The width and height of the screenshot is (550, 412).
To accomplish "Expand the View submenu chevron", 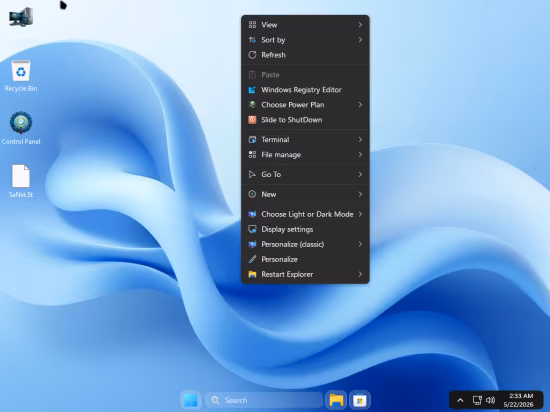I will point(360,25).
